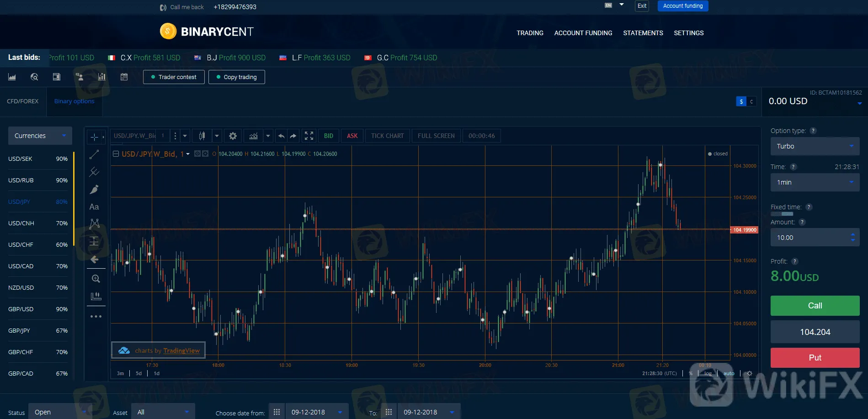Activate the zoom-in magnifier tool

pos(96,279)
